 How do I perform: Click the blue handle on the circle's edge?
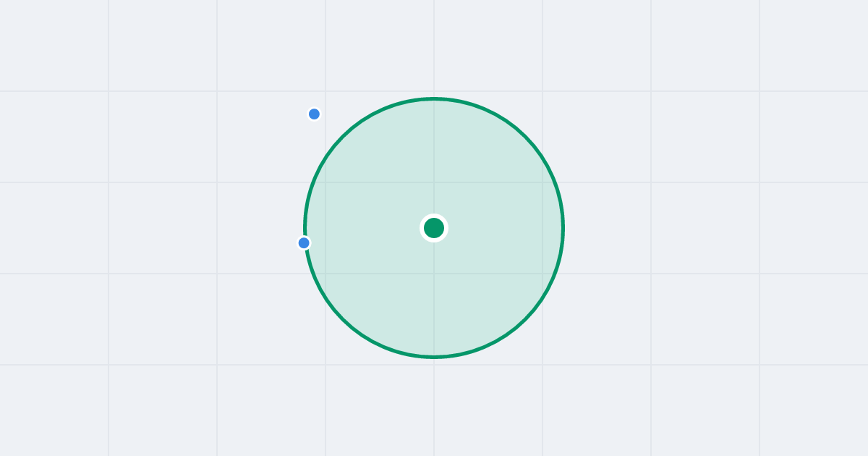tap(304, 243)
